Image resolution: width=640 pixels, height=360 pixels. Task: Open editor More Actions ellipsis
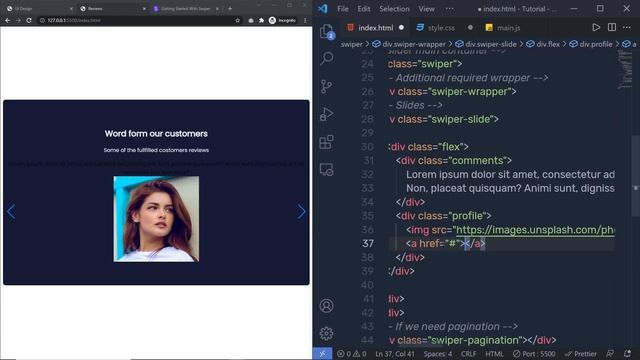tap(627, 27)
